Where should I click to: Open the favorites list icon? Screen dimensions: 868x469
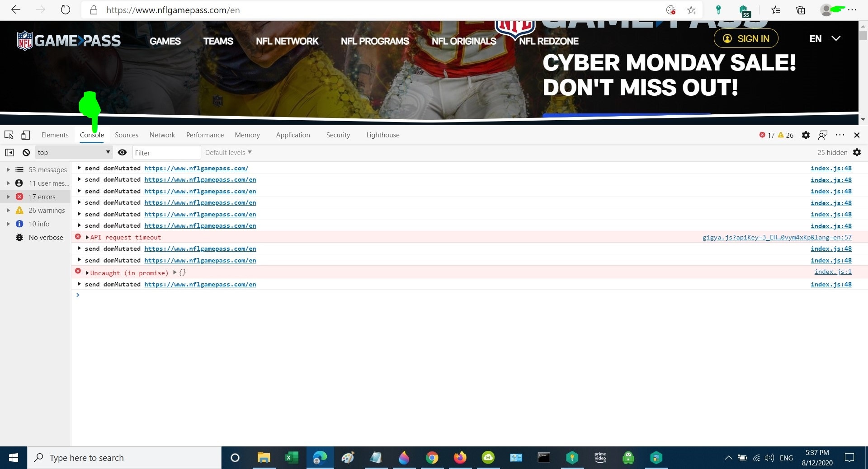pyautogui.click(x=776, y=10)
